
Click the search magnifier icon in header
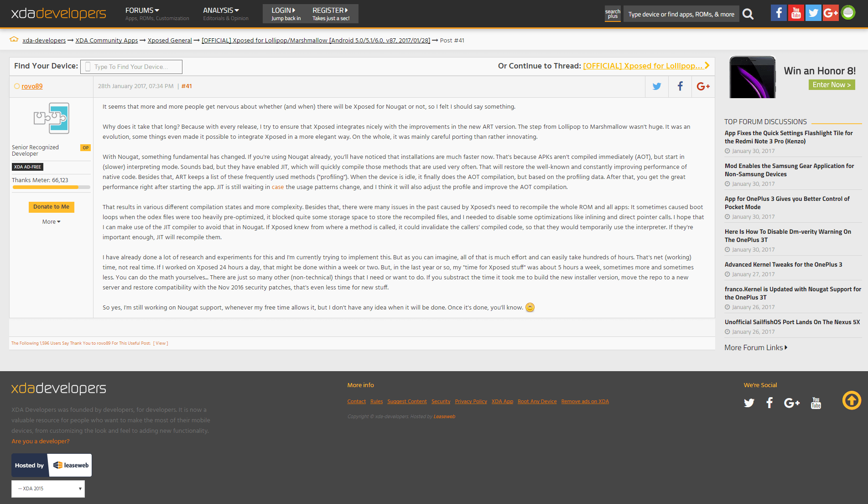748,14
